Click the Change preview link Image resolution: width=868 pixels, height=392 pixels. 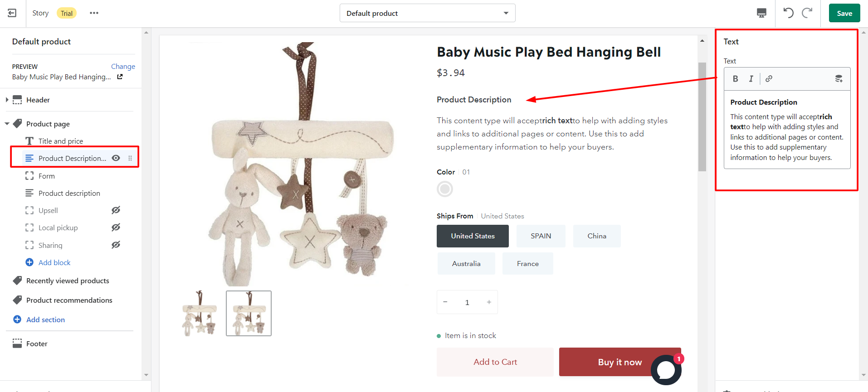pyautogui.click(x=123, y=66)
